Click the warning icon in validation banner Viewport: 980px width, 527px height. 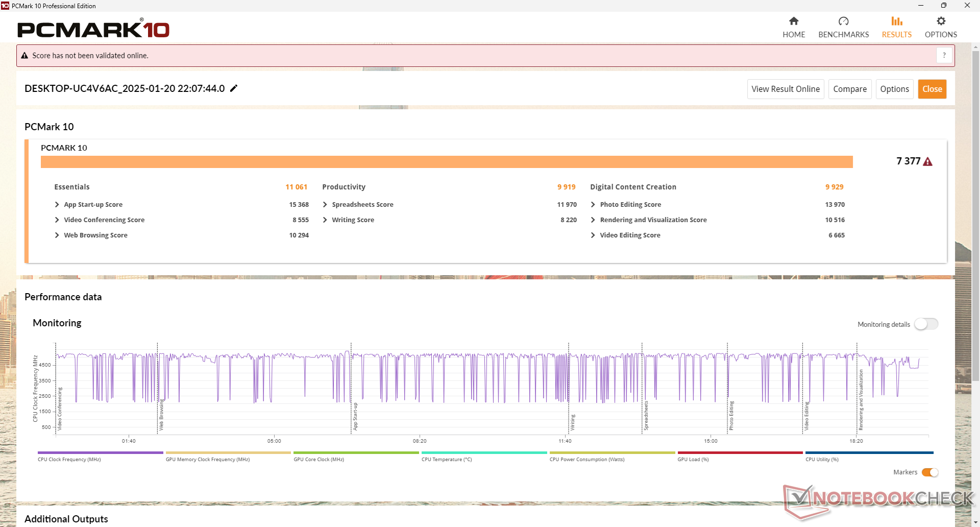pos(24,55)
